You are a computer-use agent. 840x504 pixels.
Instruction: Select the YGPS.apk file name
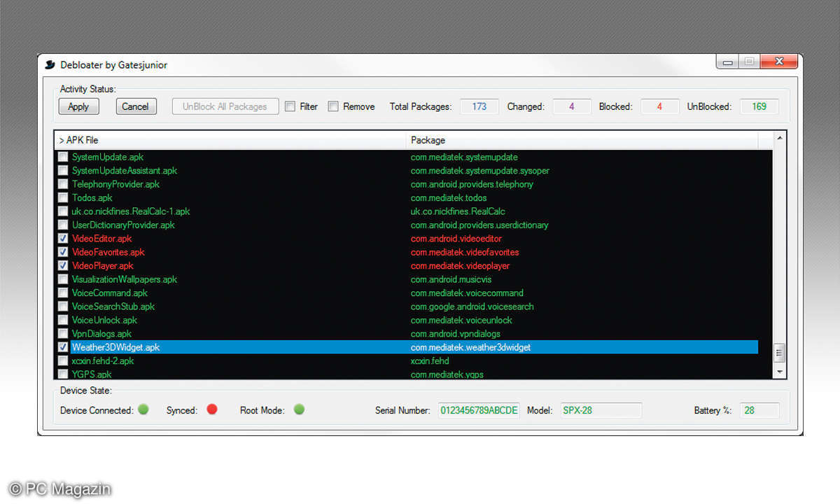pos(92,374)
